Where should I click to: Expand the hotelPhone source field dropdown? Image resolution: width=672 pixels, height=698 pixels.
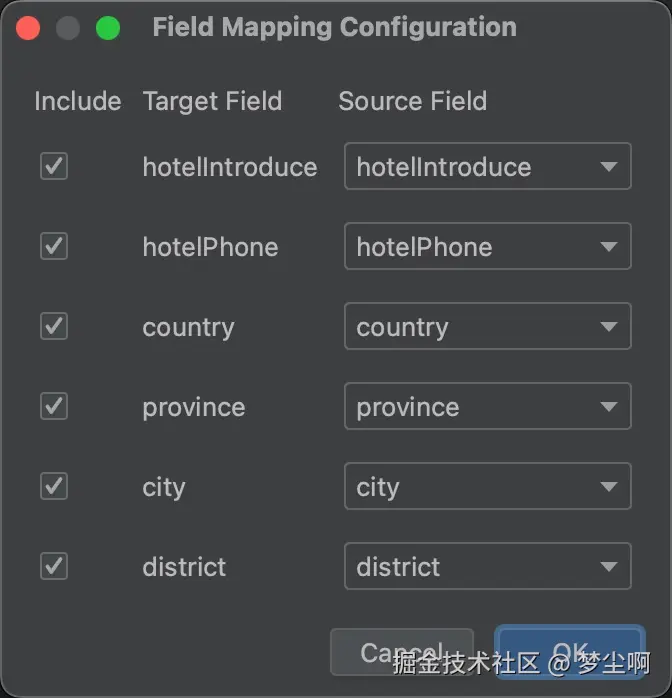pos(487,246)
